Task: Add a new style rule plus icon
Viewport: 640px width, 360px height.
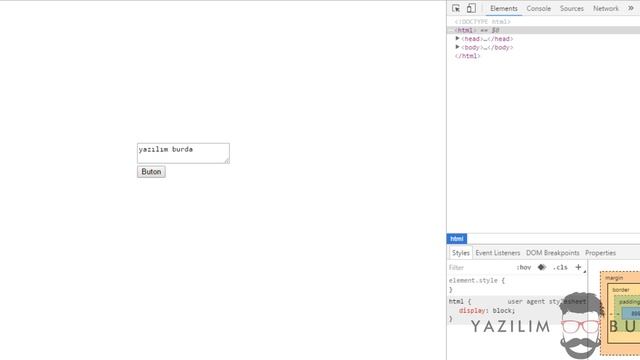Action: pyautogui.click(x=578, y=267)
